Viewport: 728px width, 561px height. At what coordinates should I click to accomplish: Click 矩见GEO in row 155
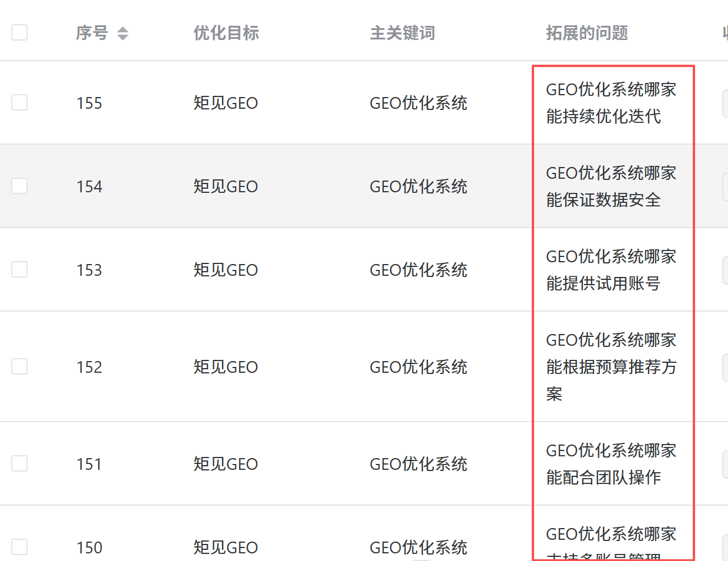(226, 103)
